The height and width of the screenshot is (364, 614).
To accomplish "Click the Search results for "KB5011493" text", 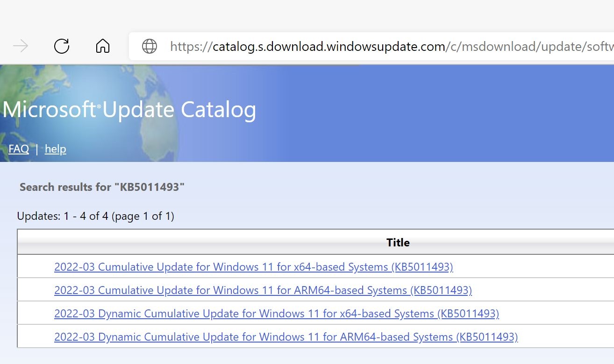I will pyautogui.click(x=102, y=187).
